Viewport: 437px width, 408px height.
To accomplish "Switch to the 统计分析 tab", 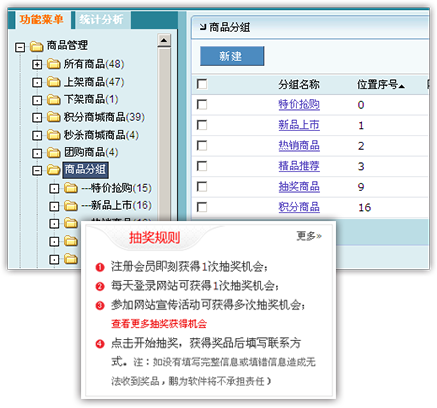I will click(101, 19).
